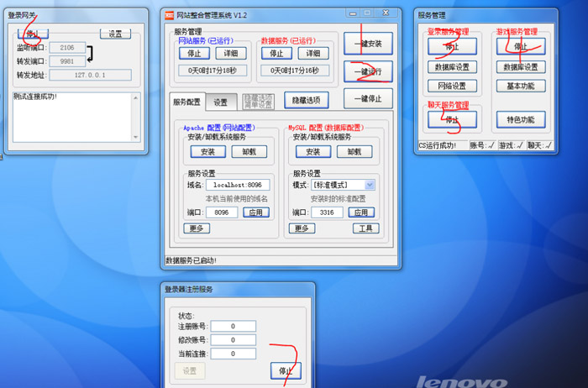This screenshot has height=388, width=588.
Task: Switch to the 设置 tab
Action: (220, 102)
